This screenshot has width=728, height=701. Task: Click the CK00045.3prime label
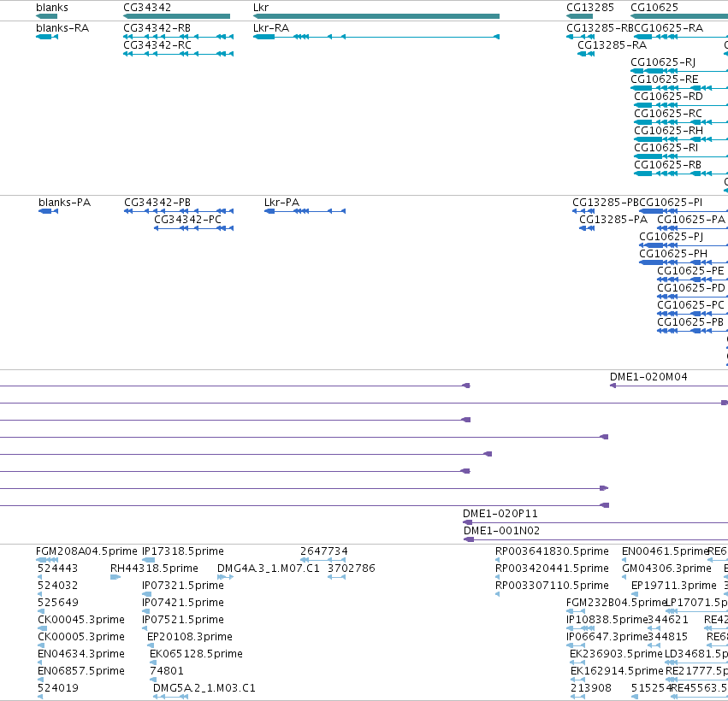[x=81, y=620]
